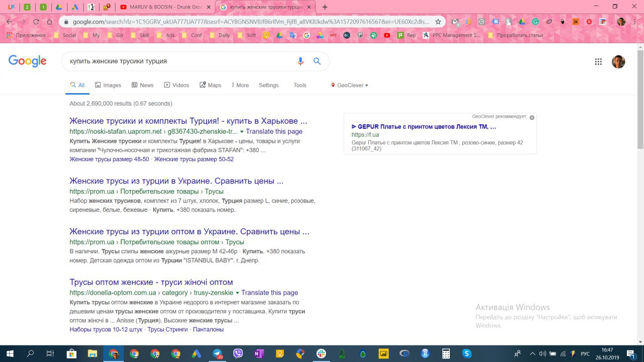This screenshot has height=362, width=644.
Task: Open result 'Женские трусы из турции оптом'
Action: [189, 232]
